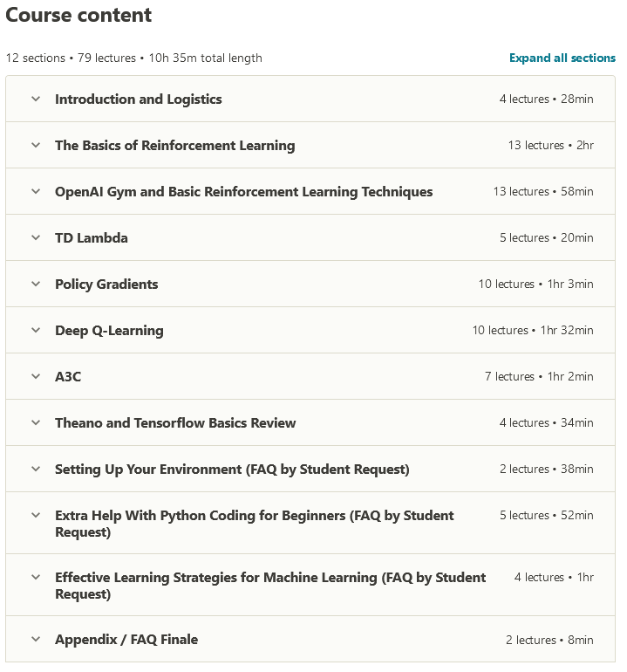The image size is (627, 672).
Task: Expand Theano and Tensorflow Basics Review chevron
Action: click(x=36, y=423)
